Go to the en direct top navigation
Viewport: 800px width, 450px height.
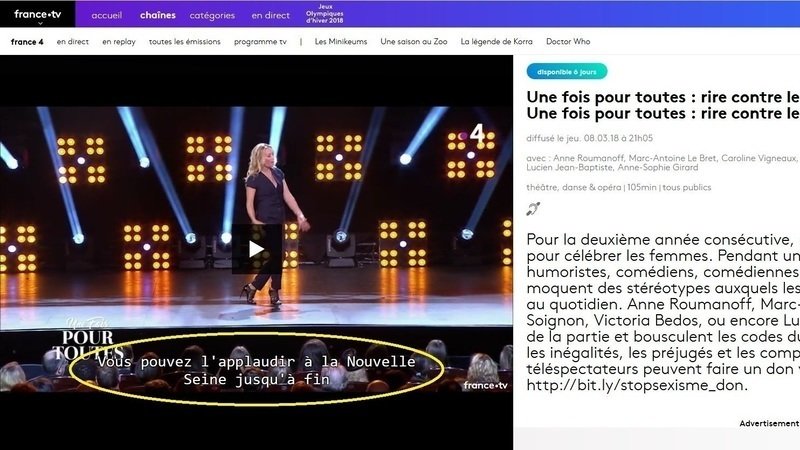pyautogui.click(x=270, y=15)
